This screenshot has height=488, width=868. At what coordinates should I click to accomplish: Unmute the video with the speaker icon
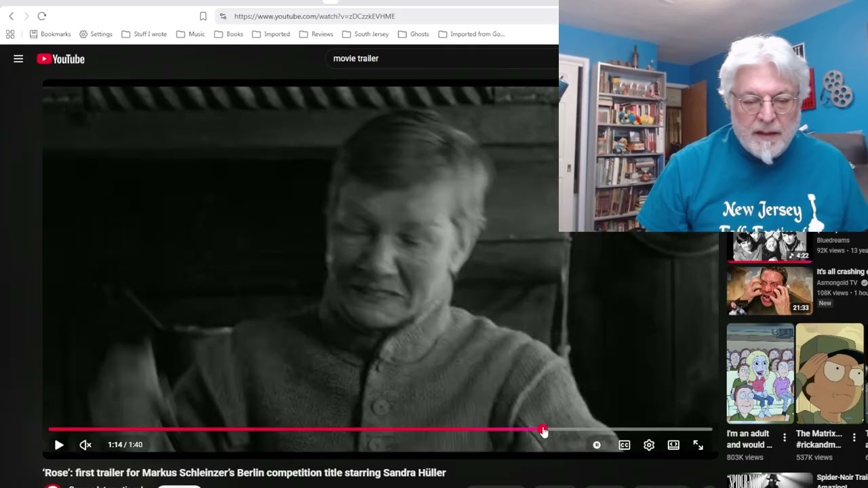tap(85, 445)
